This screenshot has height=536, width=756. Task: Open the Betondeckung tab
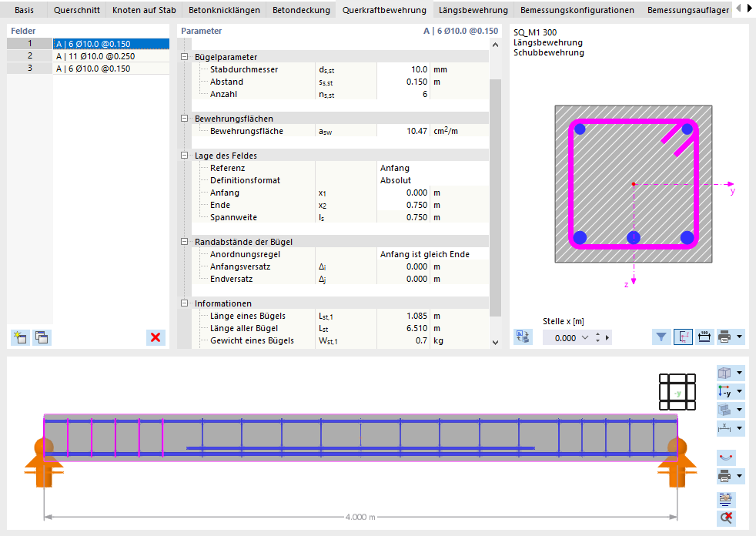[301, 10]
